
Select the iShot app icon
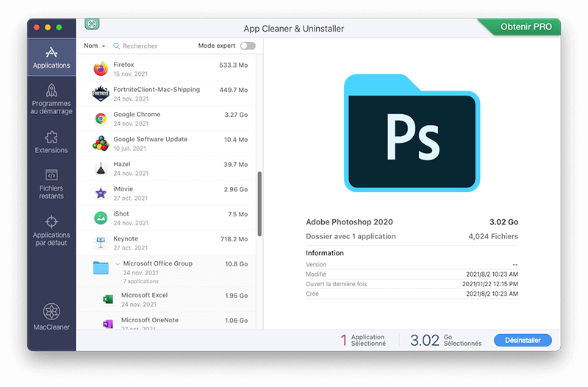[101, 218]
